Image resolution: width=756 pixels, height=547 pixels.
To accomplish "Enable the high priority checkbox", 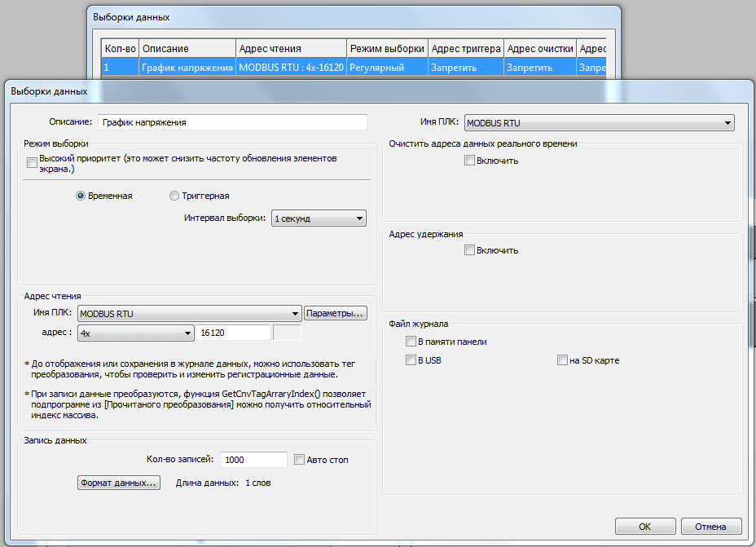I will pyautogui.click(x=33, y=163).
